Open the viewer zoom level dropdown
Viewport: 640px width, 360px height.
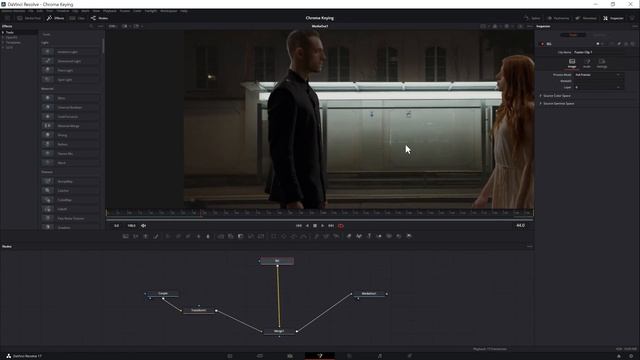click(x=113, y=26)
